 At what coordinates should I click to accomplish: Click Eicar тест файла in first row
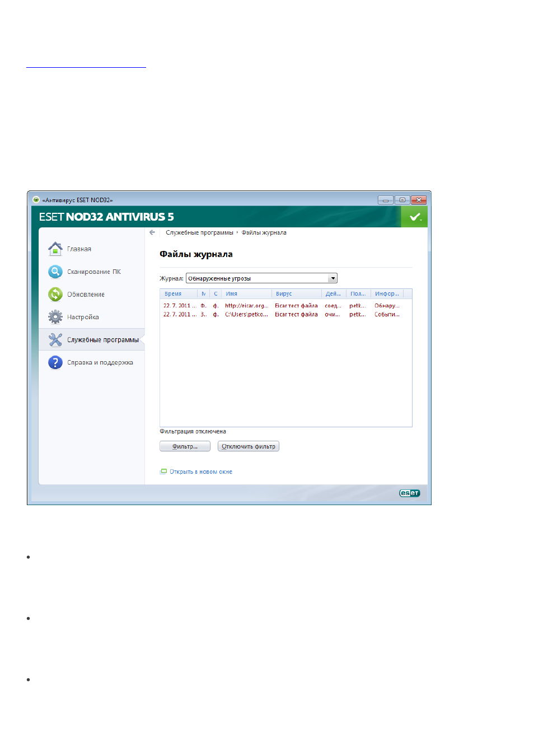click(x=296, y=306)
